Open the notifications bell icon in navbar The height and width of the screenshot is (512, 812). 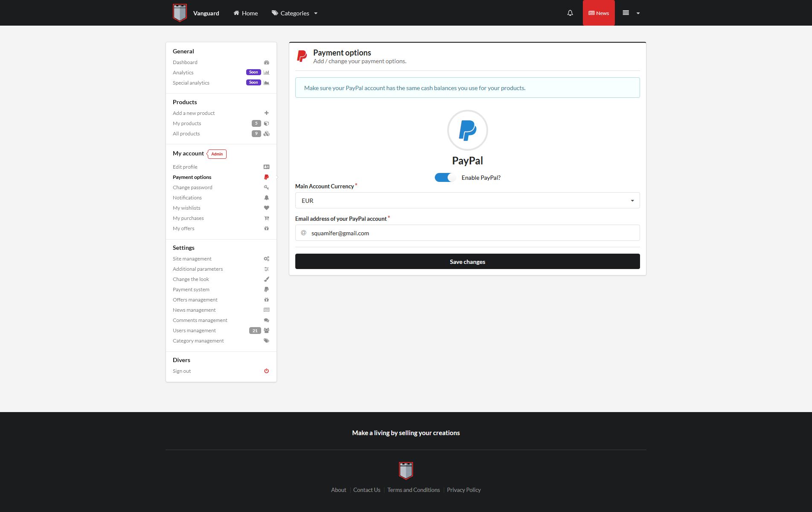pos(570,13)
